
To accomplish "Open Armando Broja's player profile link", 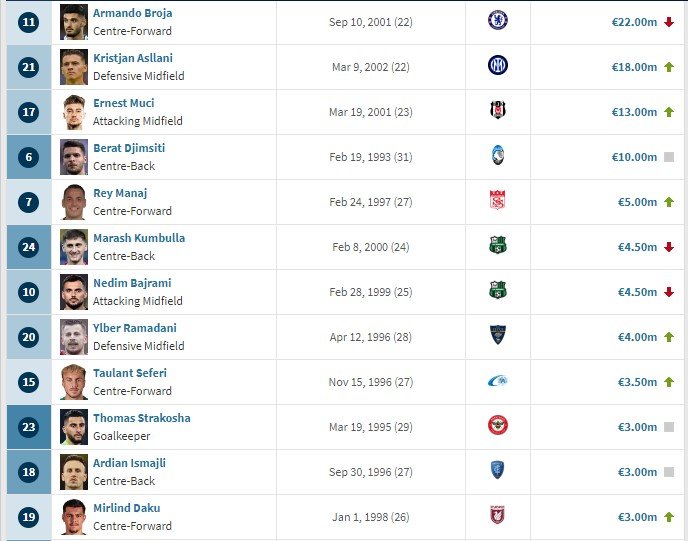I will (132, 13).
